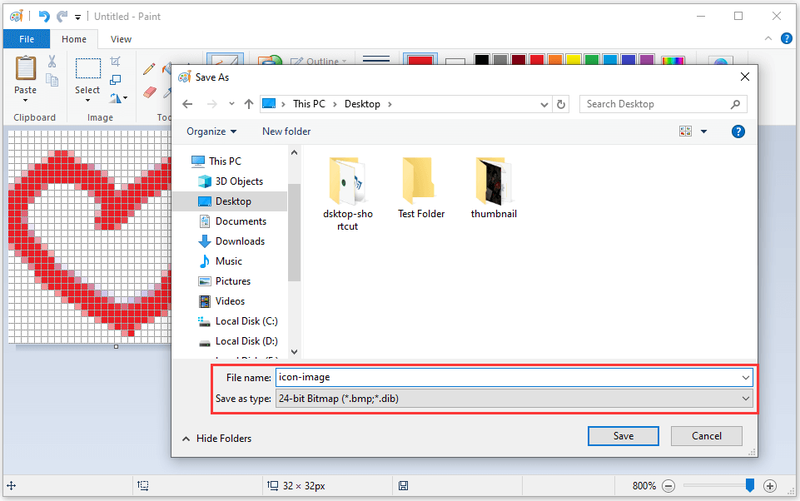Viewport: 800px width, 501px height.
Task: Go back in Save As navigation
Action: pos(188,104)
